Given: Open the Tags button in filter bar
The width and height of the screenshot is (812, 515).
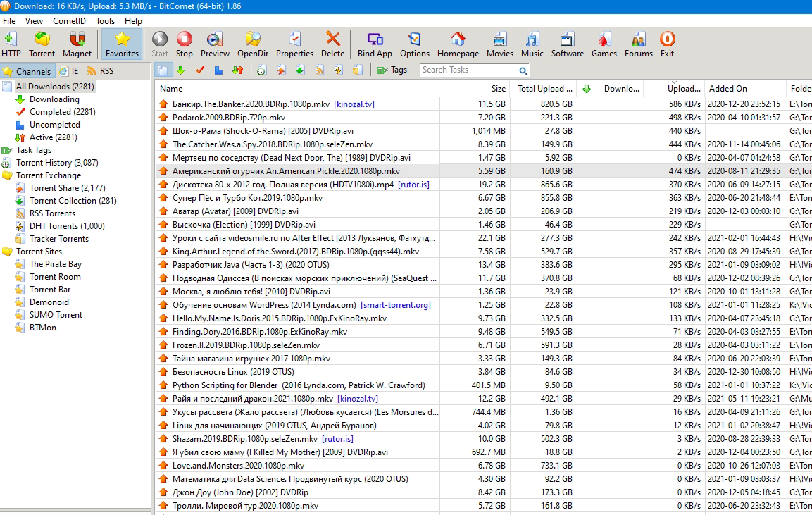Looking at the screenshot, I should click(x=392, y=70).
